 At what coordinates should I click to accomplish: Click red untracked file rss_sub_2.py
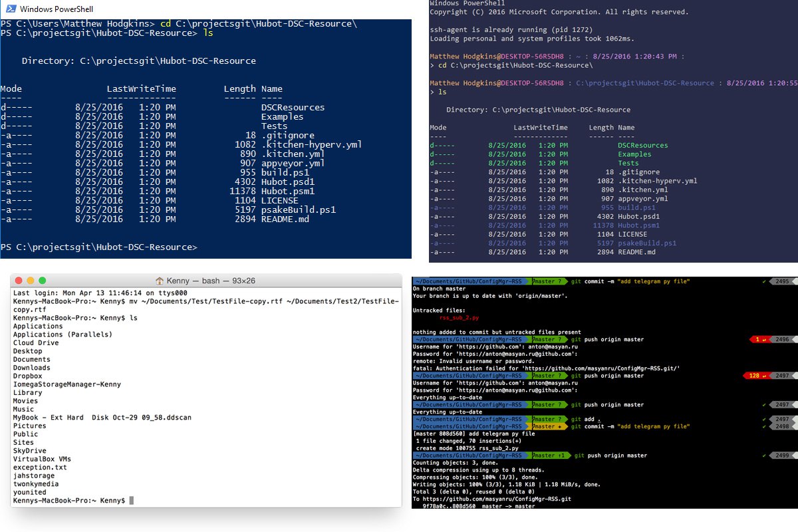click(460, 318)
